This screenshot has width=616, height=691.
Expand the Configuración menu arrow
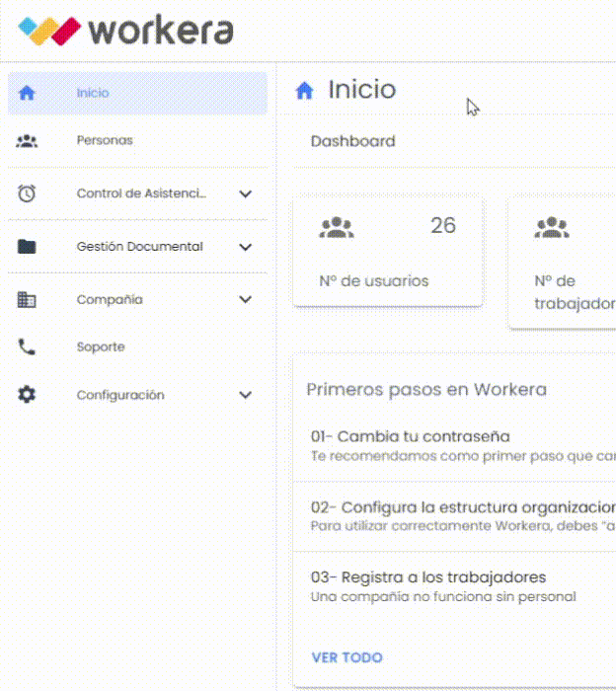[x=246, y=395]
